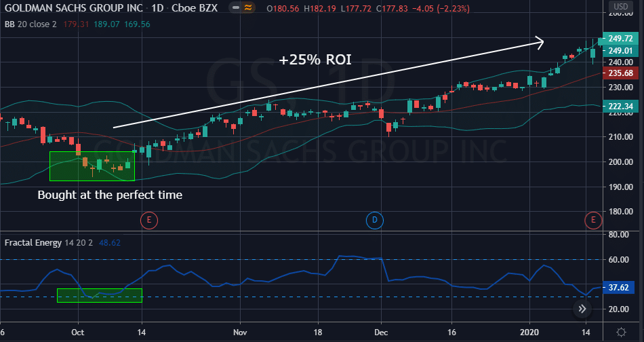644x342 pixels.
Task: Click the BB lower value 169.56
Action: pyautogui.click(x=137, y=24)
